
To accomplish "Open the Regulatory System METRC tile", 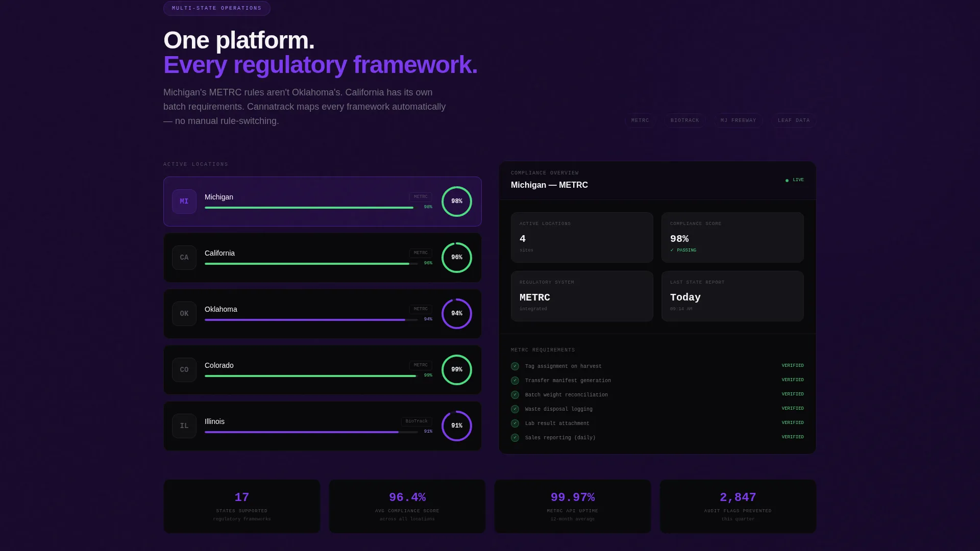I will tap(582, 296).
